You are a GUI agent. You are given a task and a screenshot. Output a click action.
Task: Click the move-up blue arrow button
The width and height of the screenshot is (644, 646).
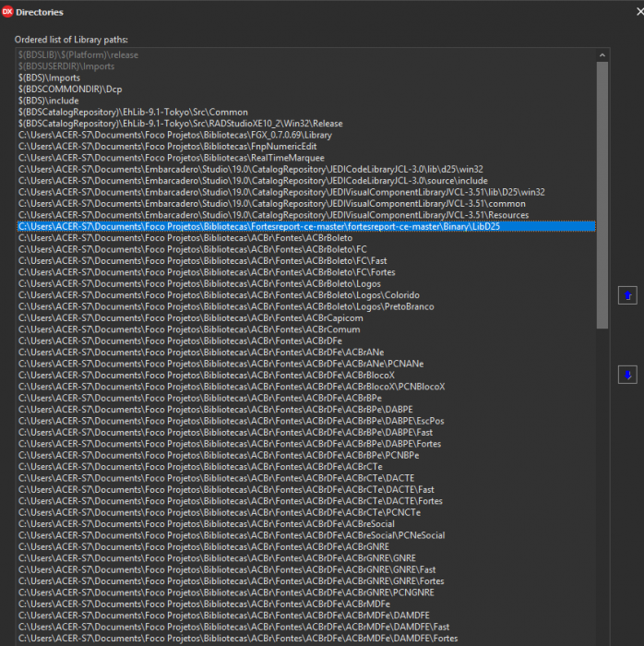point(627,295)
